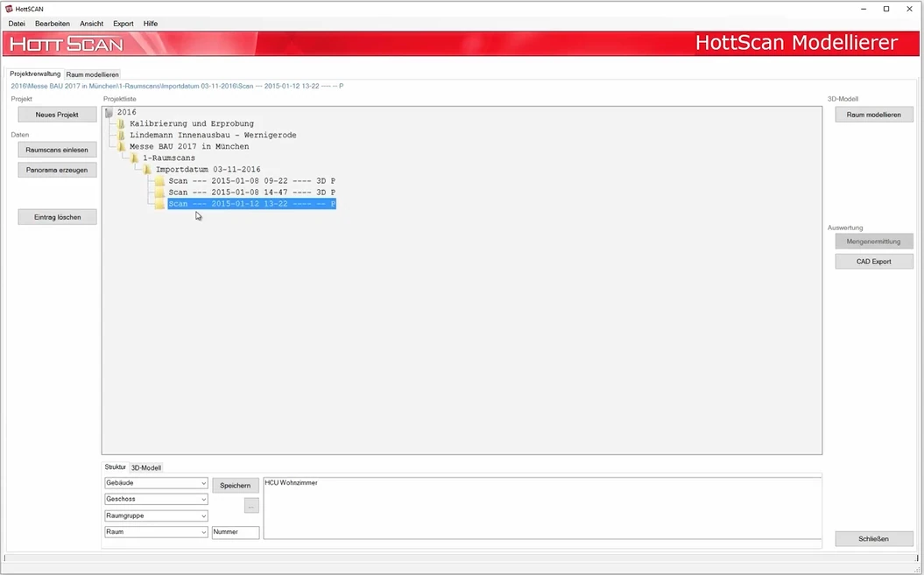Open the Raum dropdown

point(156,532)
